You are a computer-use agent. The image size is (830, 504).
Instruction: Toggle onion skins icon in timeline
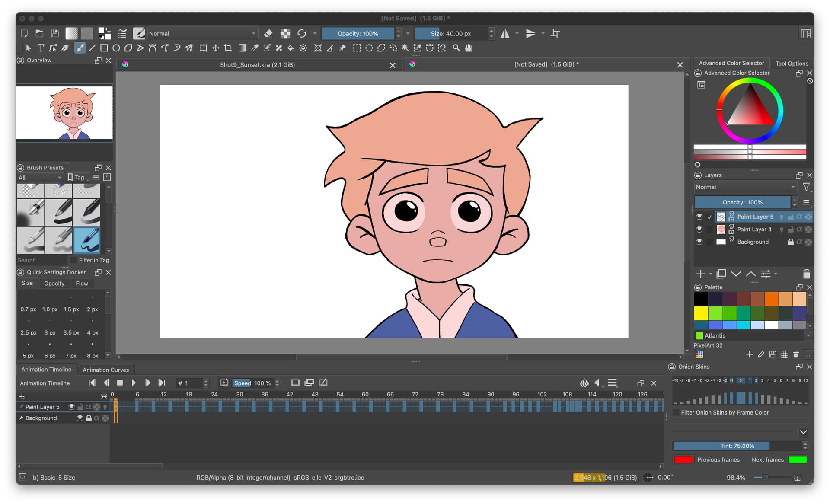(x=584, y=383)
